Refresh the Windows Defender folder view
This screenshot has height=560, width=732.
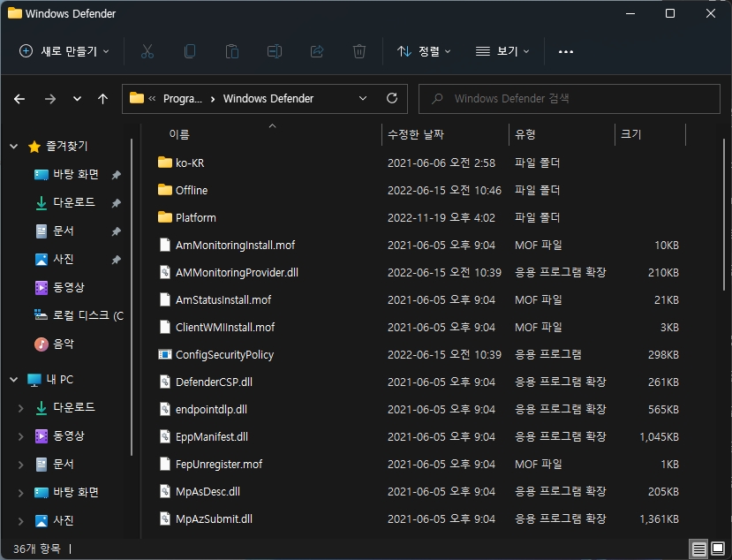point(392,98)
